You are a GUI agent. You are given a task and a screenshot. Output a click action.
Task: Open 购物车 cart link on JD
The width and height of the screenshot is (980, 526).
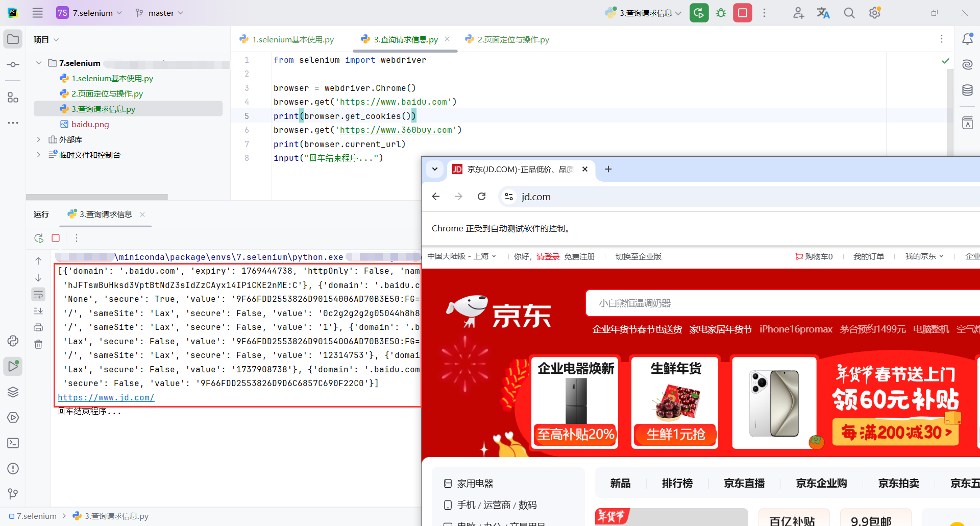click(814, 256)
